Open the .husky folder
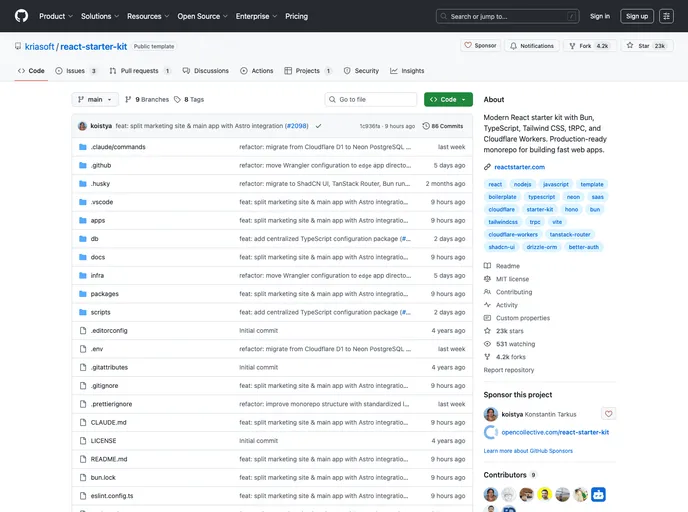This screenshot has height=512, width=688. click(100, 184)
